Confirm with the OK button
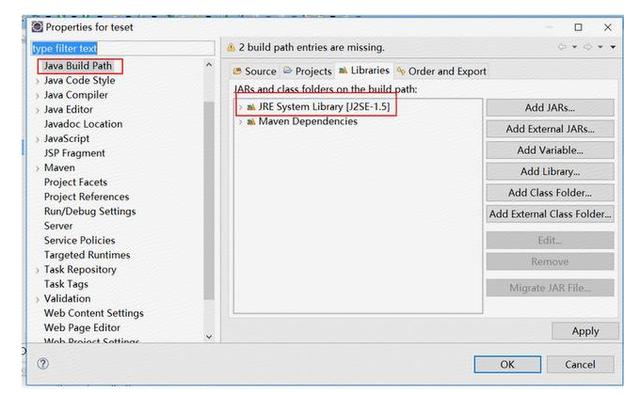Viewport: 640px width, 394px height. 507,364
